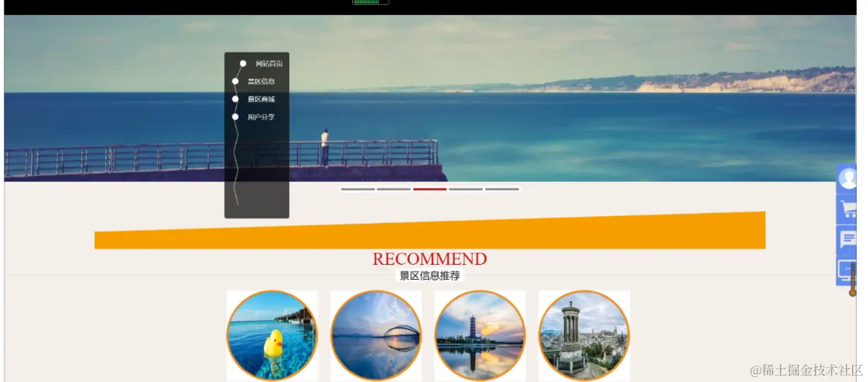Click the monitor icon in side toolbar
The height and width of the screenshot is (382, 868).
pos(847,271)
